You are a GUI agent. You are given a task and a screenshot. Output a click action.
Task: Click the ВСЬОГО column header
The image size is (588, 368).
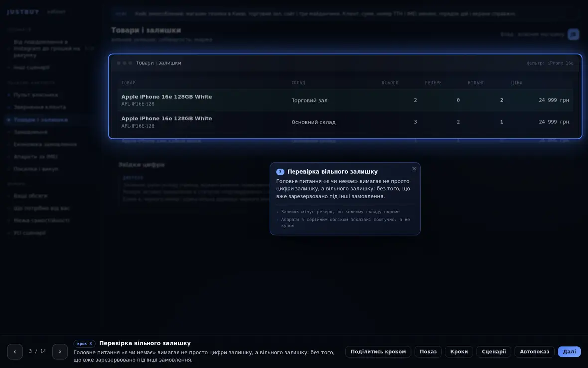390,83
